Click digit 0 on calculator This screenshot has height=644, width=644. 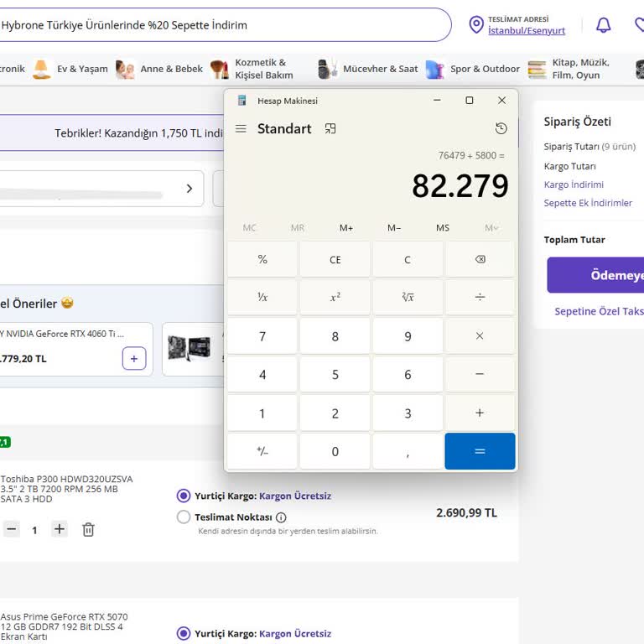[x=335, y=451]
